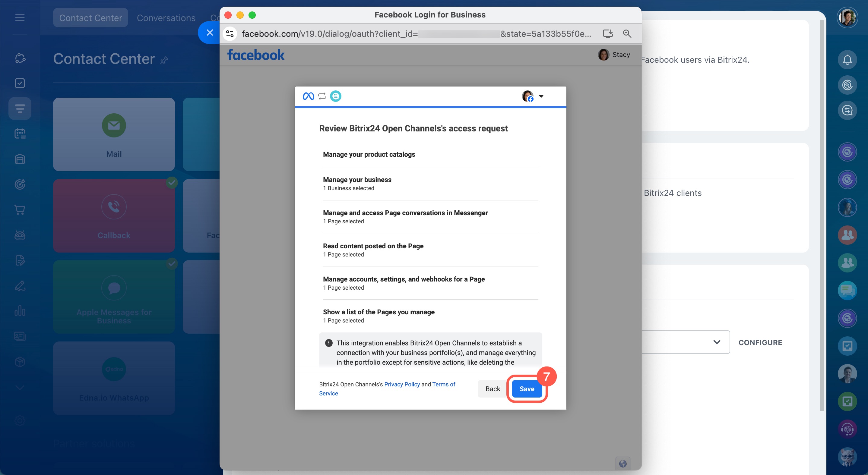Click the Meta logo icon
868x475 pixels.
(308, 96)
